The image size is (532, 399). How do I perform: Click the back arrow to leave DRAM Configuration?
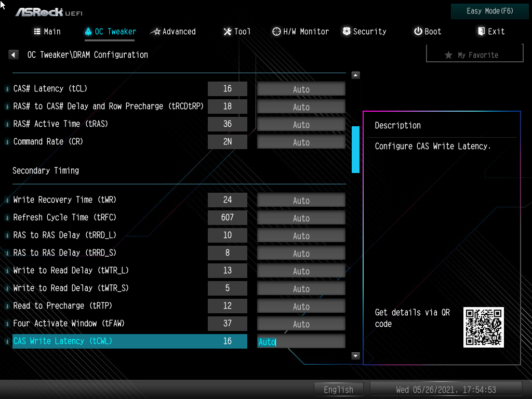(x=13, y=54)
